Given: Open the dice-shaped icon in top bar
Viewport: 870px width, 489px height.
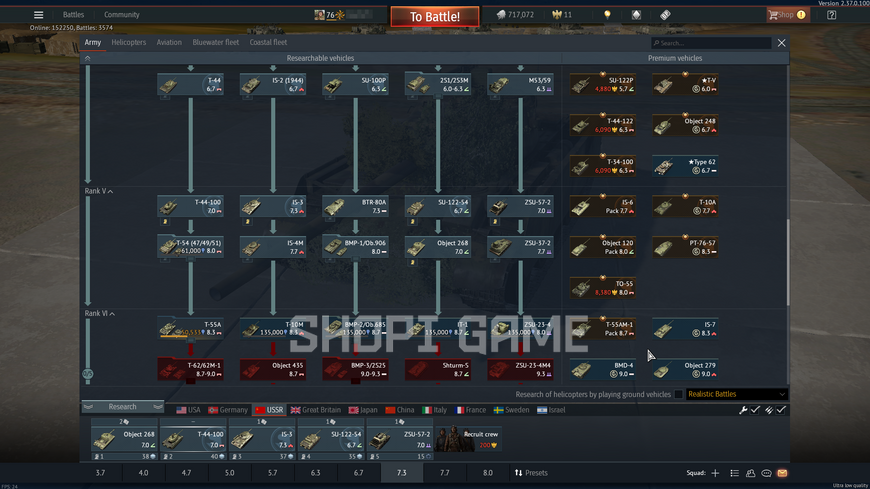Looking at the screenshot, I should 636,15.
